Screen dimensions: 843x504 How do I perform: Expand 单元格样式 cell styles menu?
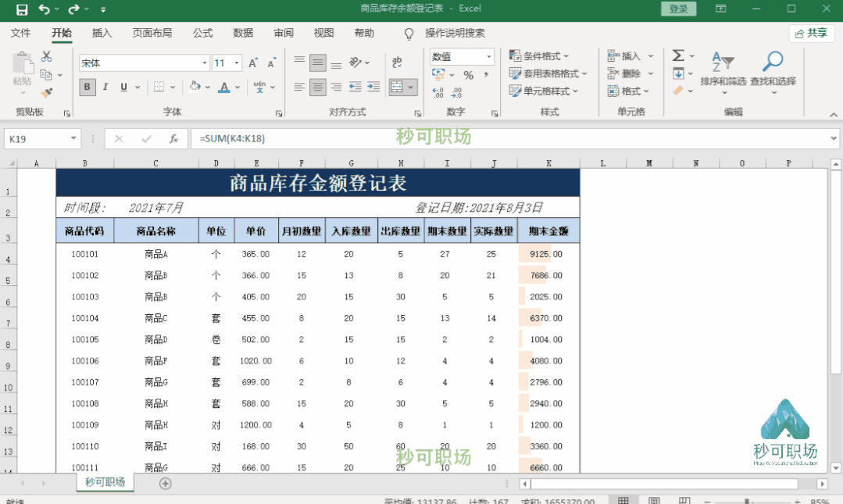coord(544,91)
